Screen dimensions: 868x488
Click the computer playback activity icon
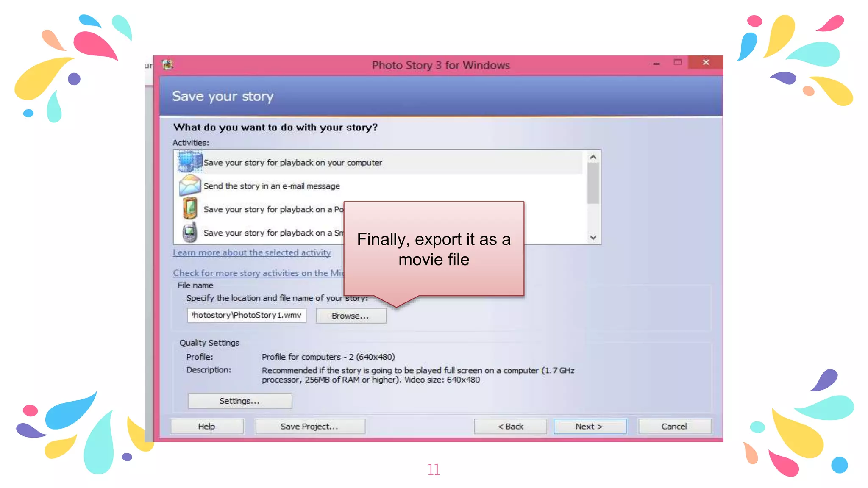189,162
